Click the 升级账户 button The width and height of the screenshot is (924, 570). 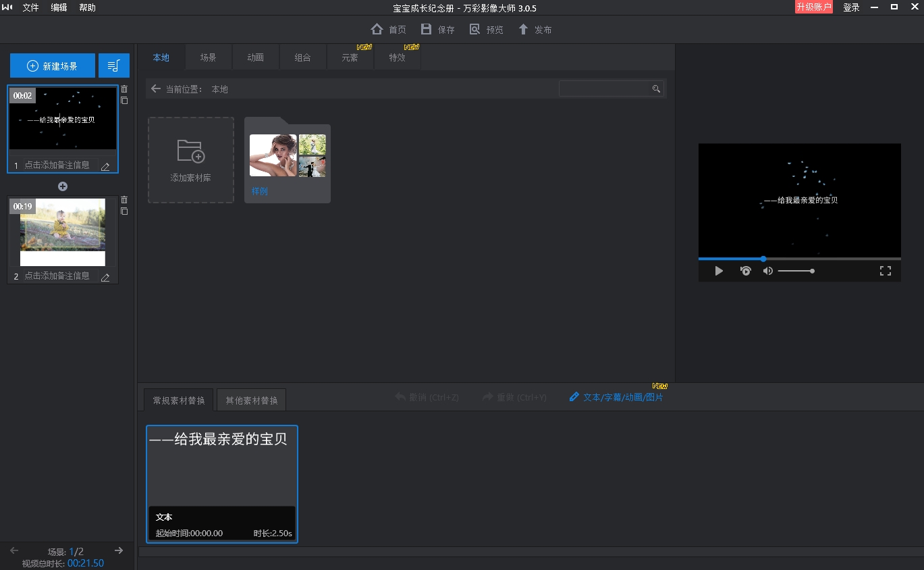click(813, 7)
